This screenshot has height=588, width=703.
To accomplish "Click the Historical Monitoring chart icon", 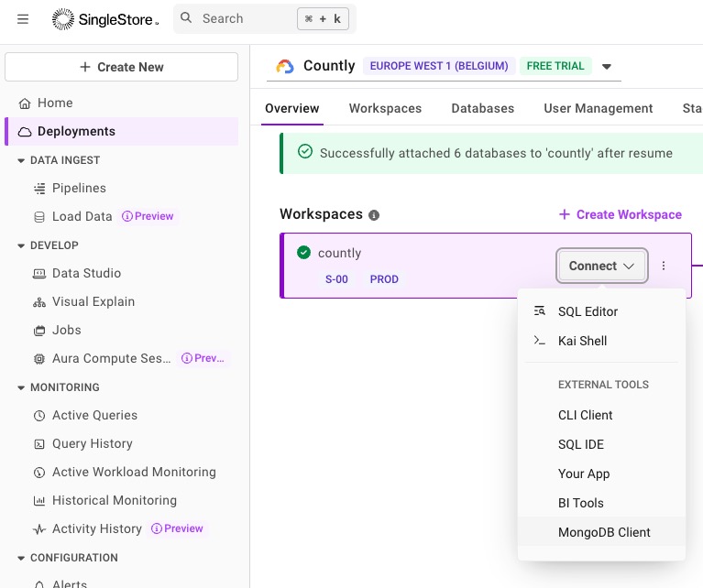I will pos(39,501).
